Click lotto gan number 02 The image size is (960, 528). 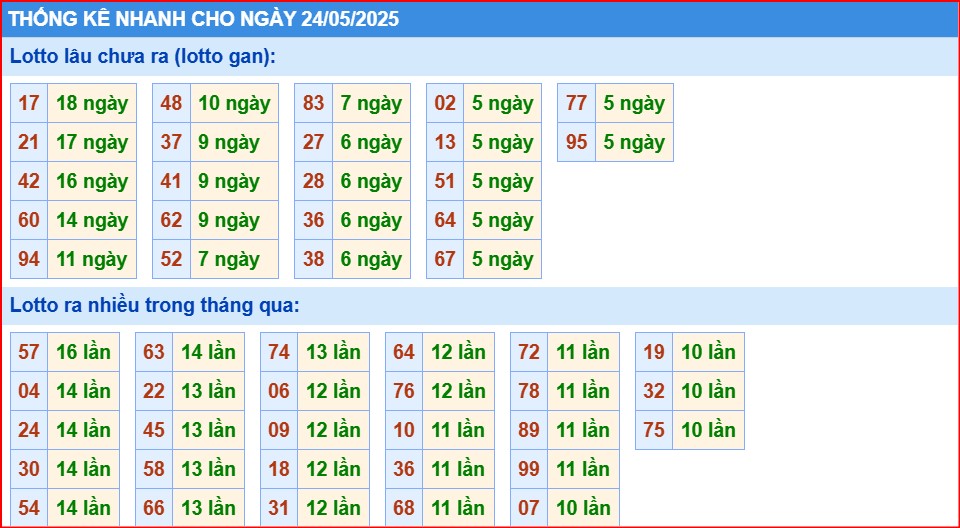pyautogui.click(x=445, y=103)
